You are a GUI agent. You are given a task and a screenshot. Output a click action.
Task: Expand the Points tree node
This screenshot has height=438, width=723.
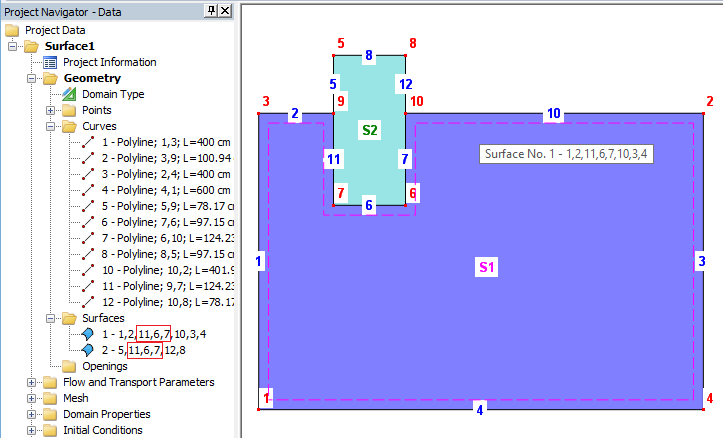coord(50,110)
